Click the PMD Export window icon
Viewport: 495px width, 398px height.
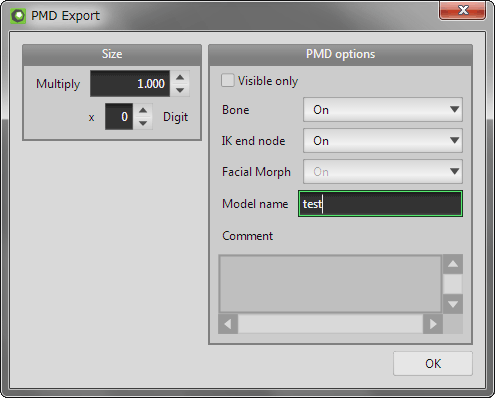coord(18,16)
